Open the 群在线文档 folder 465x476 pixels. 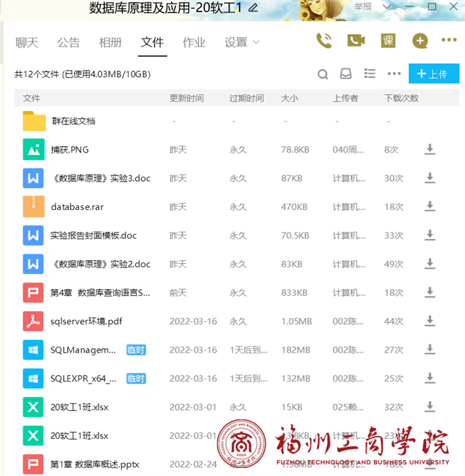coord(73,121)
